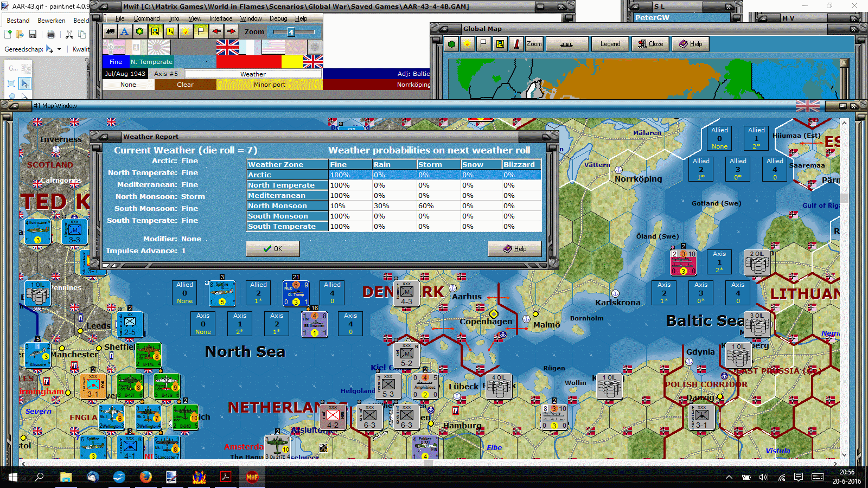Open the Info menu
This screenshot has width=868, height=488.
(x=174, y=18)
